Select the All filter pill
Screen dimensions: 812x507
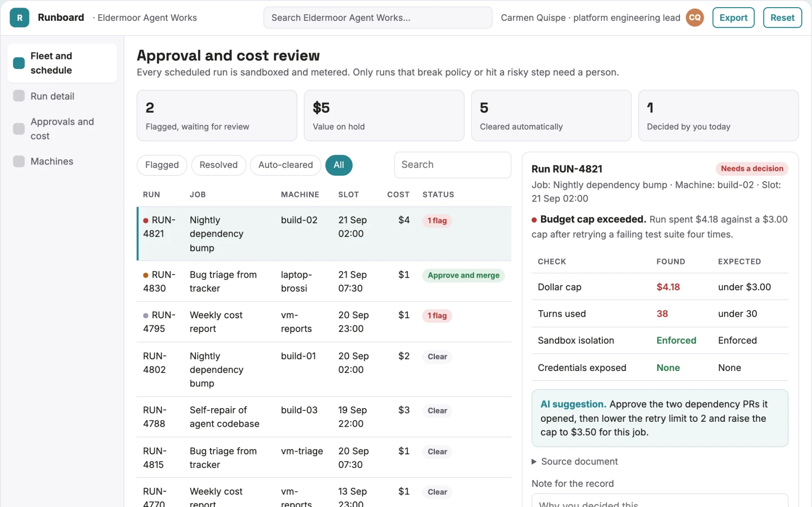pyautogui.click(x=339, y=165)
